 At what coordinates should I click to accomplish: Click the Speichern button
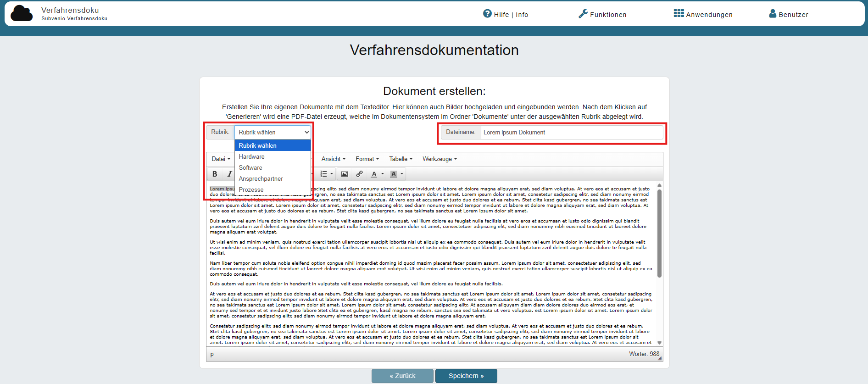[466, 376]
